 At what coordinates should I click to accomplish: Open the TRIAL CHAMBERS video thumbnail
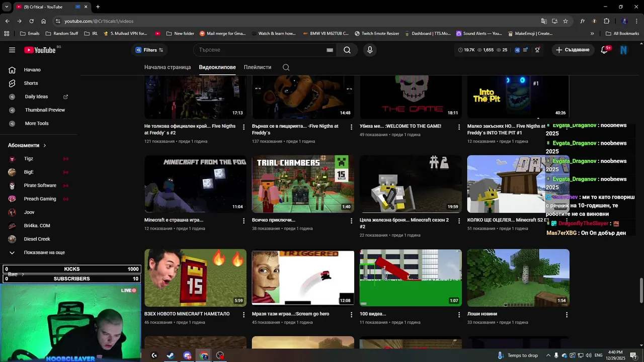point(303,184)
